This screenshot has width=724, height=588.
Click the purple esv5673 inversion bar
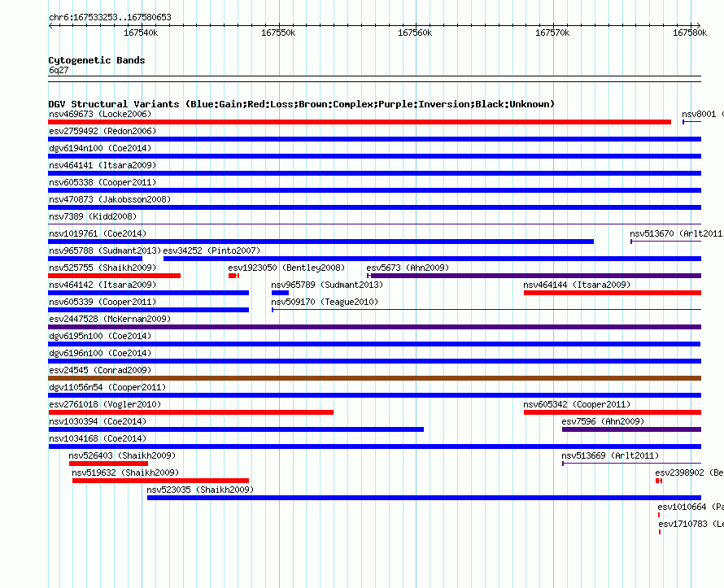[x=534, y=276]
